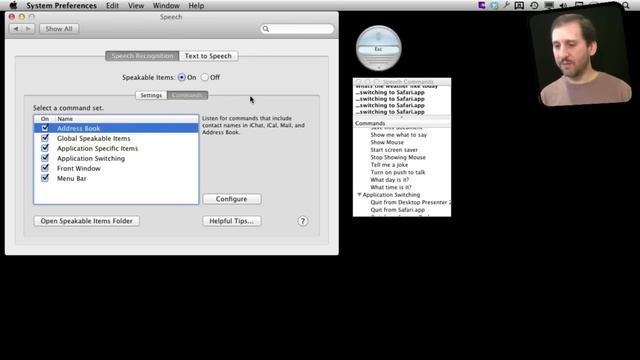The height and width of the screenshot is (360, 640).
Task: Click the Show All button
Action: click(59, 29)
